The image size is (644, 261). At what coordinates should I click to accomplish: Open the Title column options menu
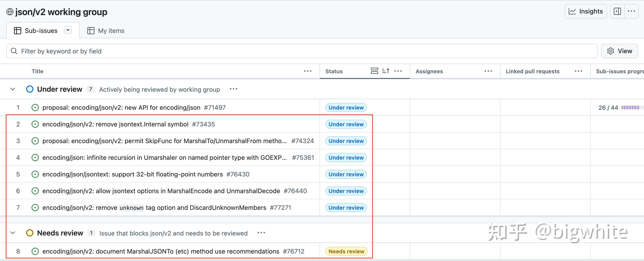pos(308,71)
